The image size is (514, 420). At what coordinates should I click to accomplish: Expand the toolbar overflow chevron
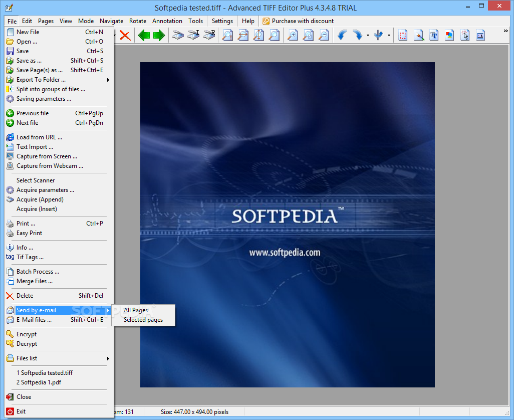tap(506, 31)
